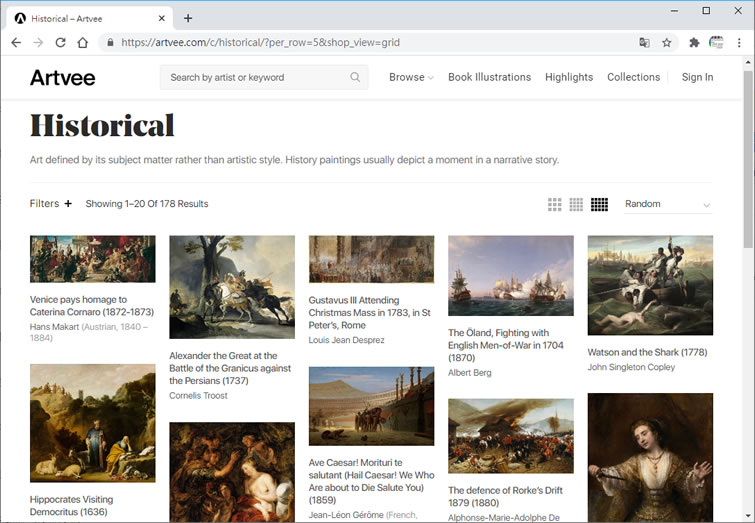Open the Random sort order dropdown
The height and width of the screenshot is (523, 755).
668,204
